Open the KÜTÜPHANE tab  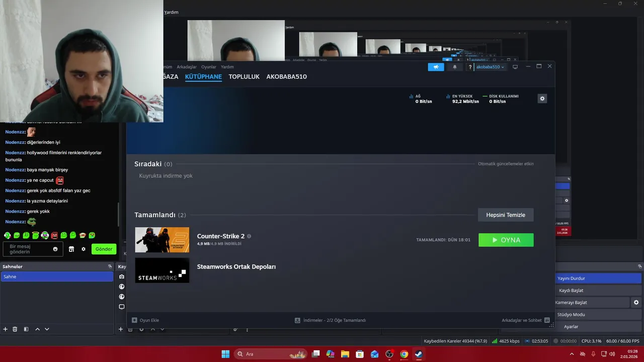[203, 77]
